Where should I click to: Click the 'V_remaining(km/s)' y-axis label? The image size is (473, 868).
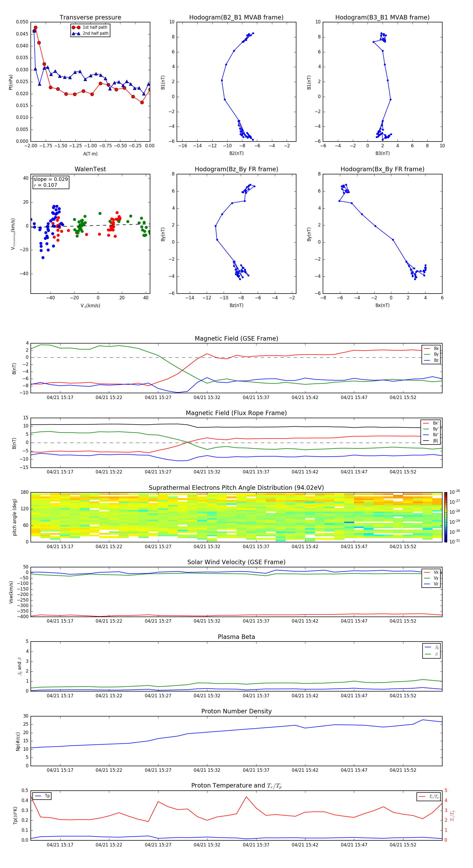coord(13,234)
